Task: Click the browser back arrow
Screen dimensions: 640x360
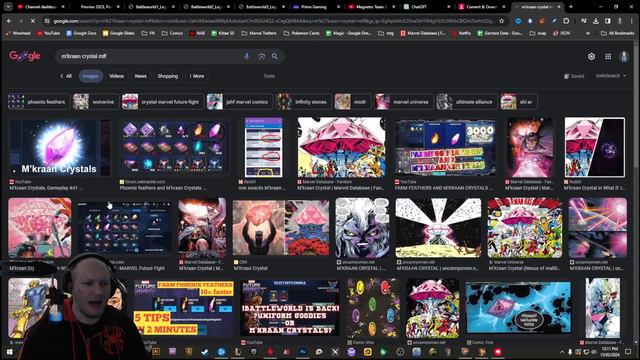Action: pyautogui.click(x=9, y=21)
